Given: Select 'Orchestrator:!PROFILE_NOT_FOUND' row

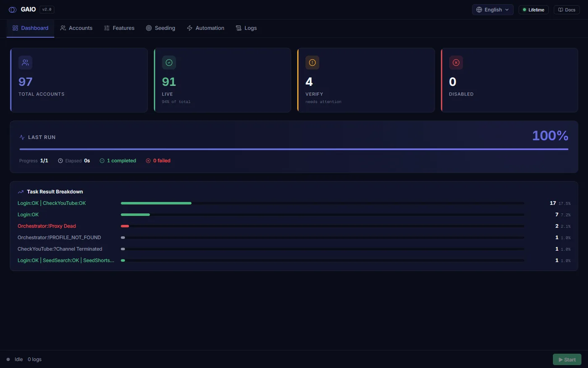Looking at the screenshot, I should pyautogui.click(x=294, y=238).
